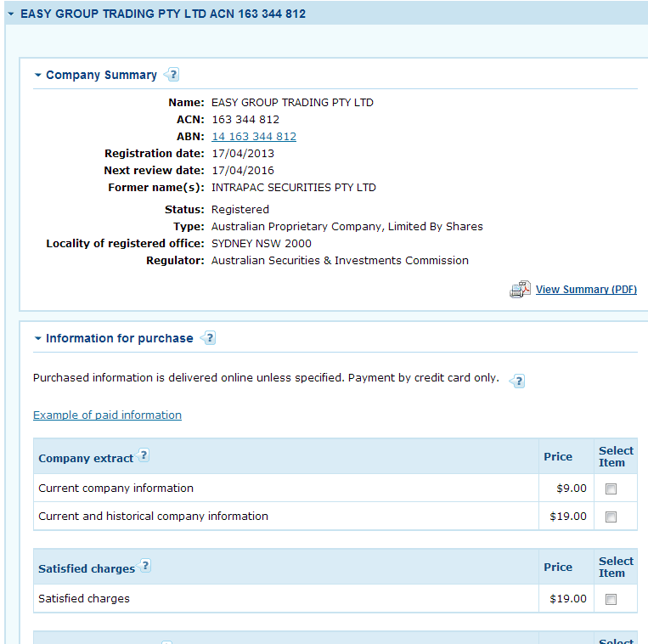The image size is (648, 644).
Task: Click Australian Securities & Investments Commission regulator text
Action: (x=340, y=261)
